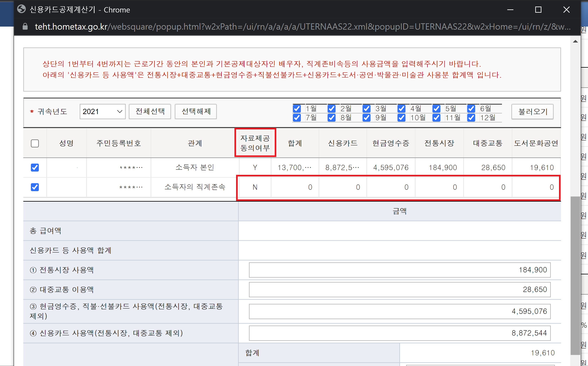Uncheck the 소득자 본인 row checkbox

pyautogui.click(x=35, y=167)
